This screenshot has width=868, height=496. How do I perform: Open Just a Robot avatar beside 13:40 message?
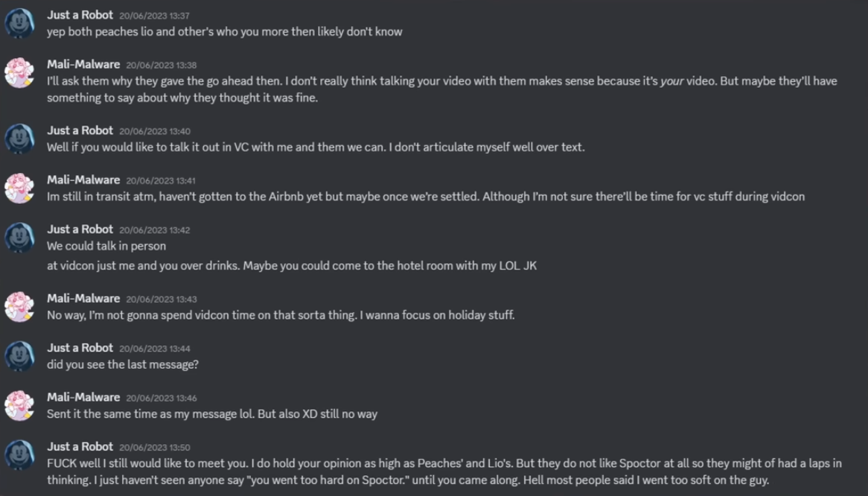pos(19,139)
